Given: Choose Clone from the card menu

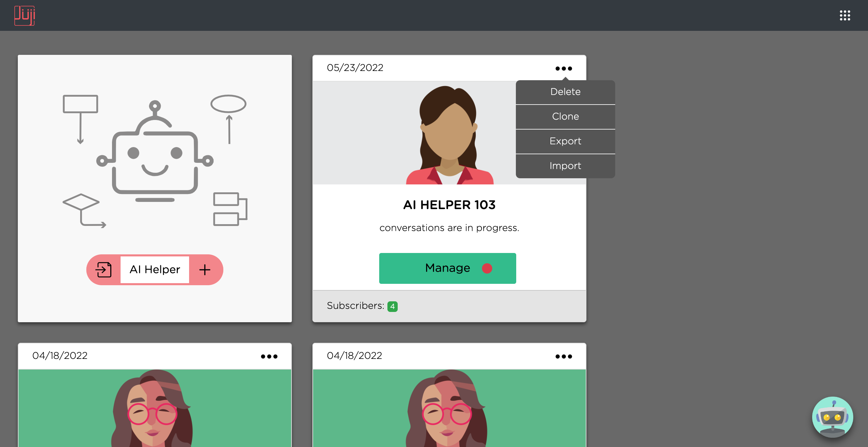Looking at the screenshot, I should [x=565, y=117].
